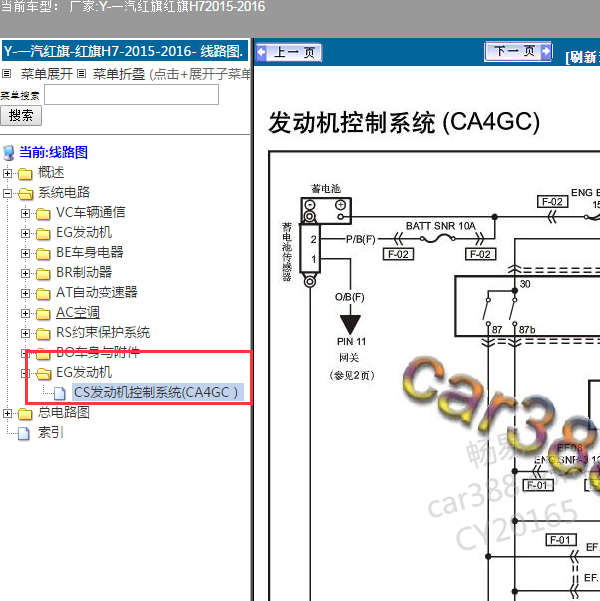Click the AT自动变速器 folder icon
Image resolution: width=600 pixels, height=601 pixels.
click(x=43, y=294)
